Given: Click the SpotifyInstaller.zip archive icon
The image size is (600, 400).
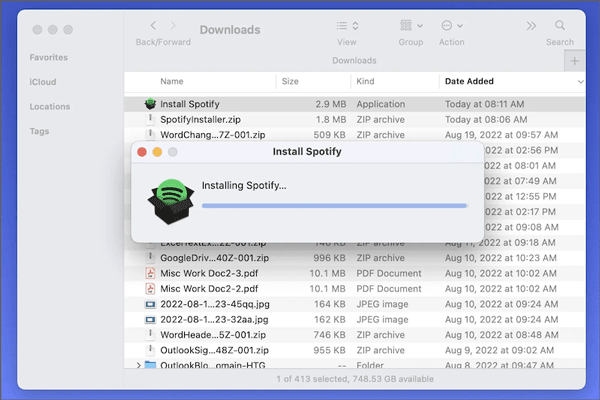Looking at the screenshot, I should 149,119.
